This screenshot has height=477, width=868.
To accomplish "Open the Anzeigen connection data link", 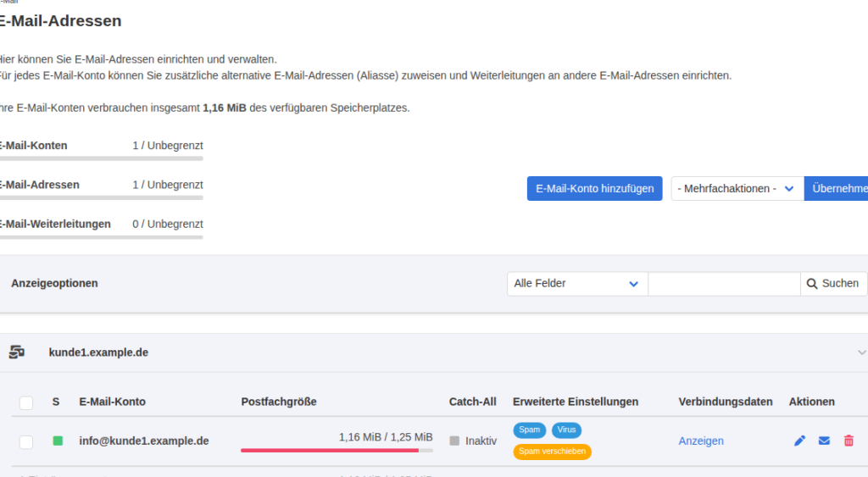I will (701, 441).
